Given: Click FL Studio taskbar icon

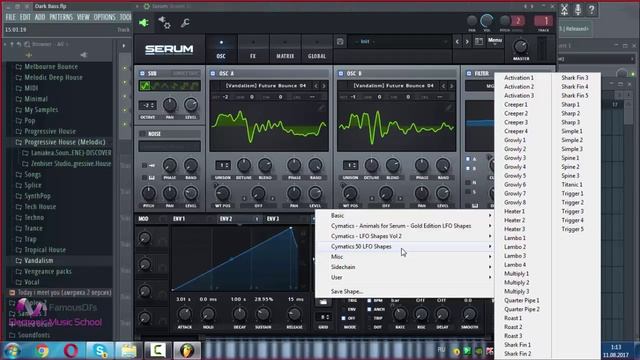Looking at the screenshot, I should pyautogui.click(x=187, y=351).
